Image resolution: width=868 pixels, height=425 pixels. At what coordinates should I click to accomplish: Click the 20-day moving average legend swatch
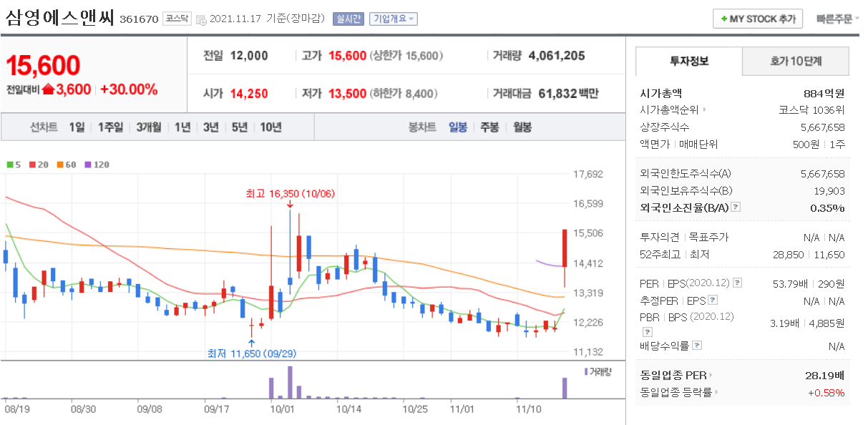click(x=33, y=165)
